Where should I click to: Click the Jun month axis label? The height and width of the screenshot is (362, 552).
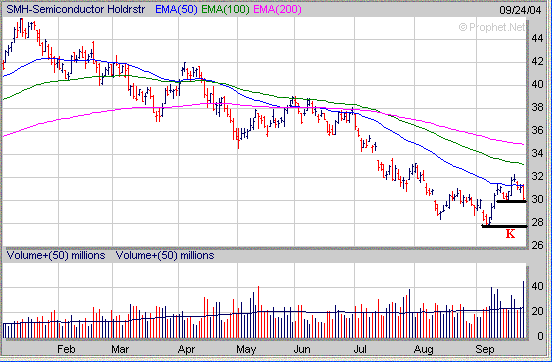302,349
